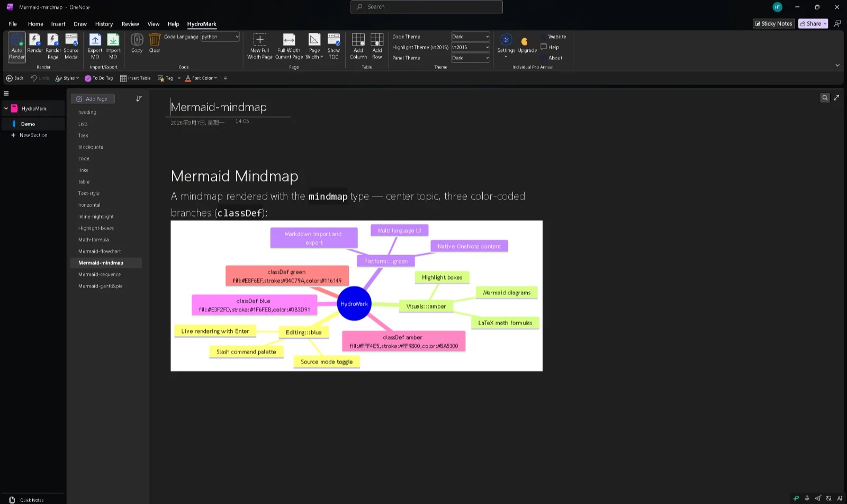Switch to the Draw ribbon tab
The width and height of the screenshot is (847, 504).
pos(80,24)
